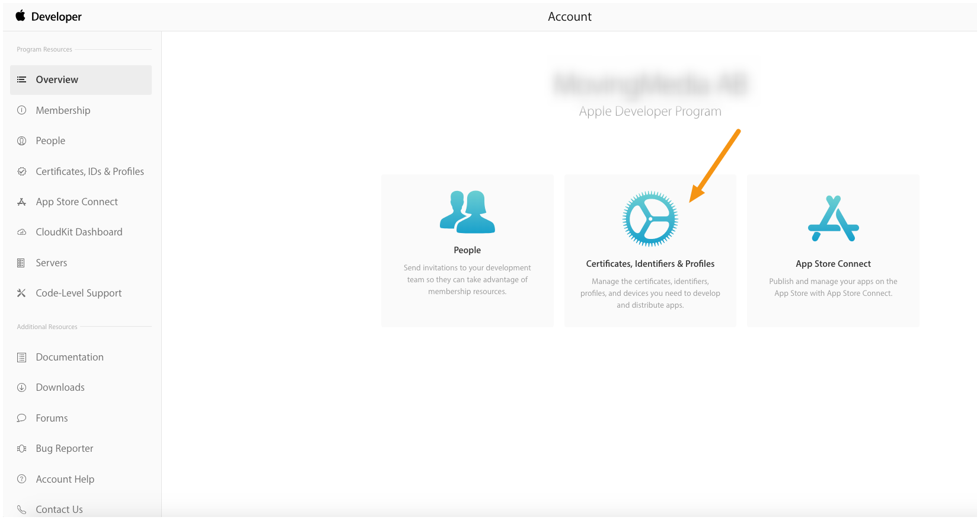
Task: Click the Certificates checkmark seal icon
Action: coord(21,171)
